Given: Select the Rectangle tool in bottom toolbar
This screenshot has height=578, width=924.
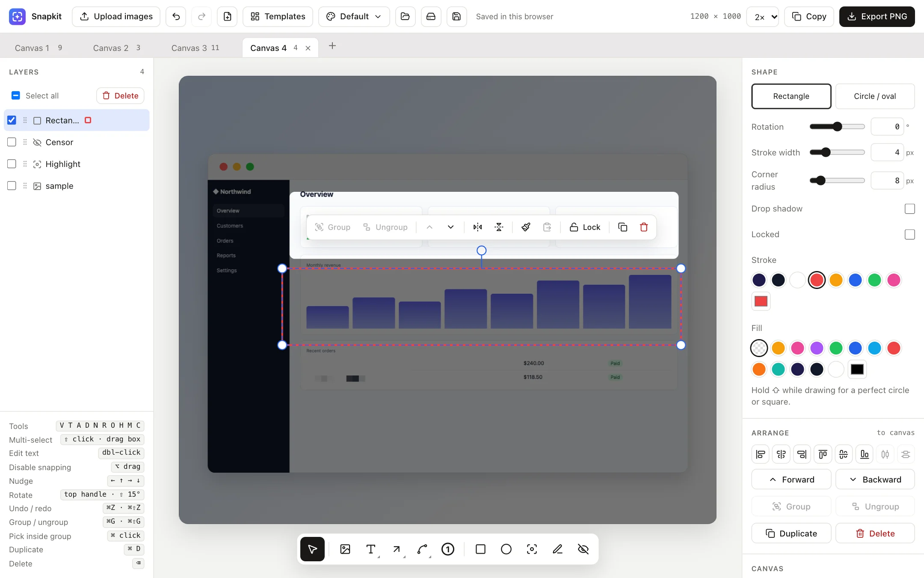Looking at the screenshot, I should 480,549.
